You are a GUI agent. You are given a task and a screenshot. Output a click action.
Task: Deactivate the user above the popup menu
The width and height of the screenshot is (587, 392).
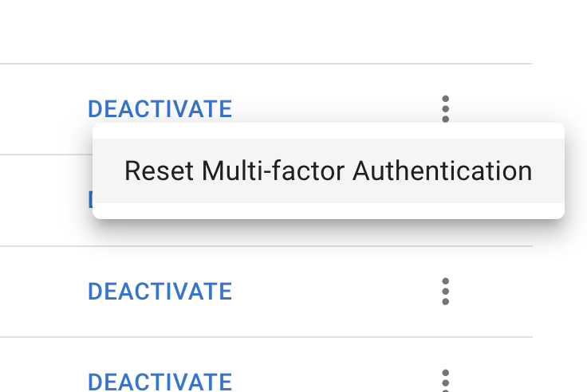click(x=160, y=109)
